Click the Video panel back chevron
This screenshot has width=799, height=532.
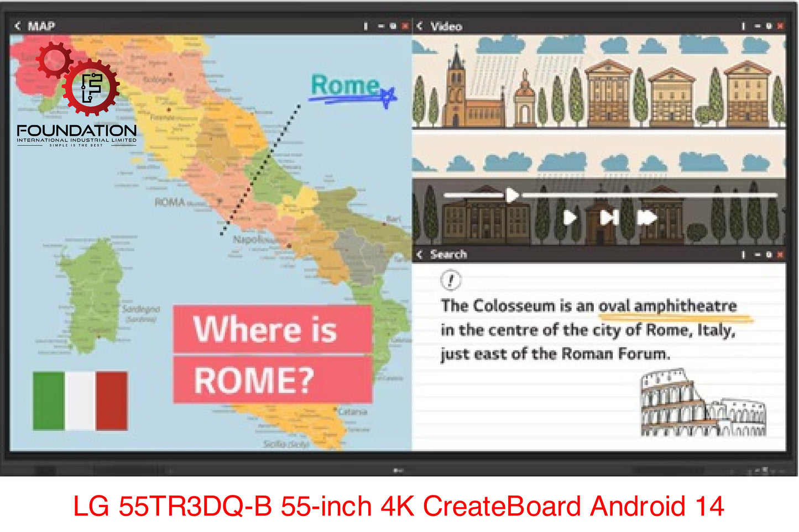click(x=420, y=26)
